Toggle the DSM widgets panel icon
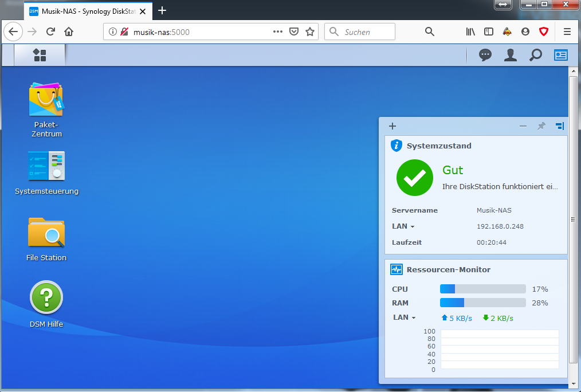 [x=560, y=55]
